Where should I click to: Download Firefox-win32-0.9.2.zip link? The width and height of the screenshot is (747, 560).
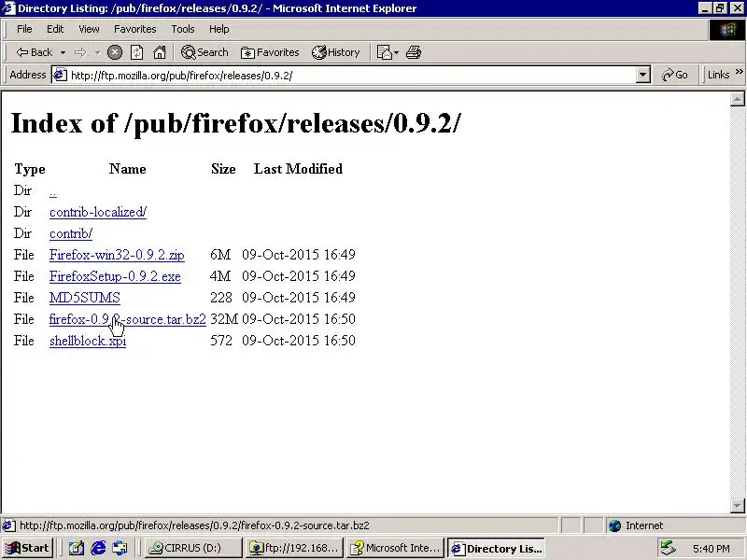pyautogui.click(x=117, y=255)
